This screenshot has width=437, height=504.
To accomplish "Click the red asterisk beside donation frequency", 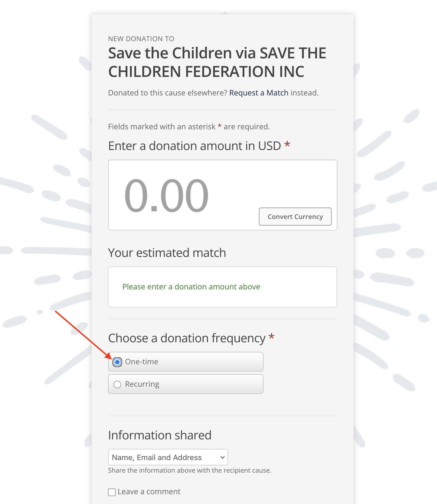I will [x=271, y=337].
